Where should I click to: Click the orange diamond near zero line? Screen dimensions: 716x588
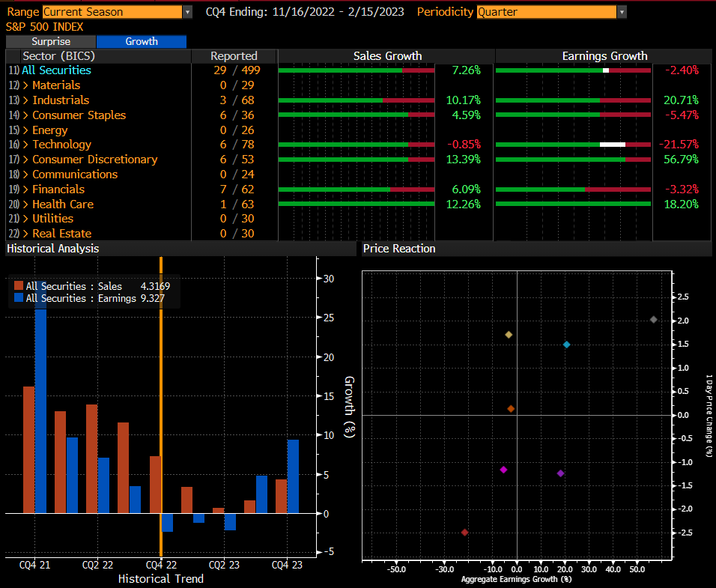[x=511, y=409]
